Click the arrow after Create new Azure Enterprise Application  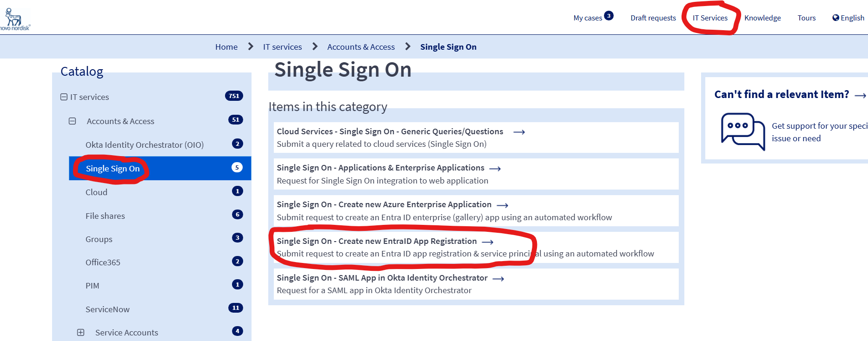502,205
